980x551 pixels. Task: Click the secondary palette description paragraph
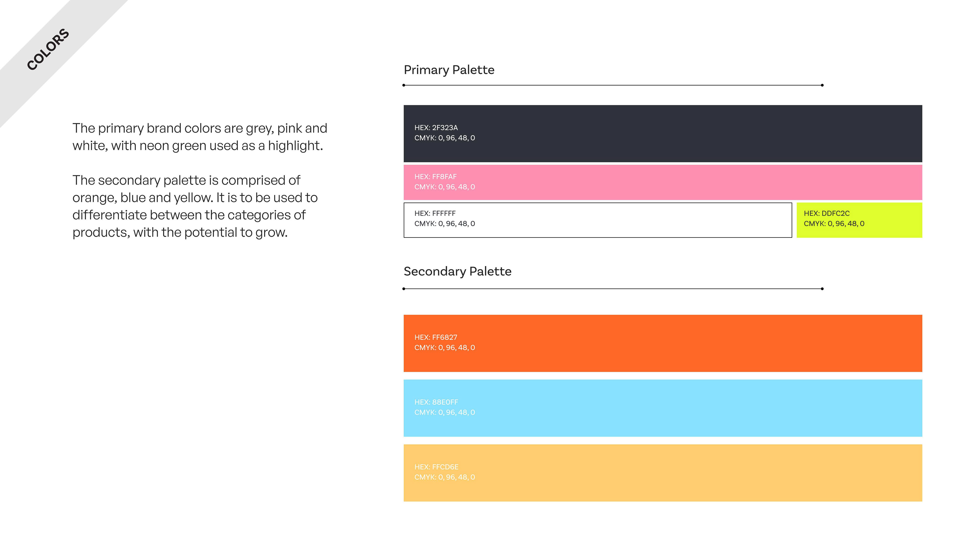tap(195, 206)
